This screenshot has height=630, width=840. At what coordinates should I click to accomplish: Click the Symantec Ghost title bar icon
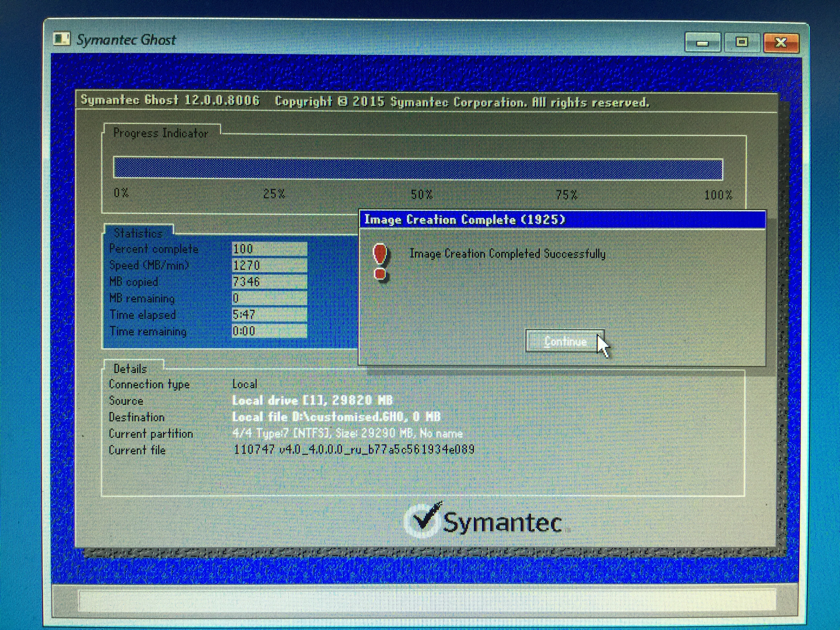(62, 39)
